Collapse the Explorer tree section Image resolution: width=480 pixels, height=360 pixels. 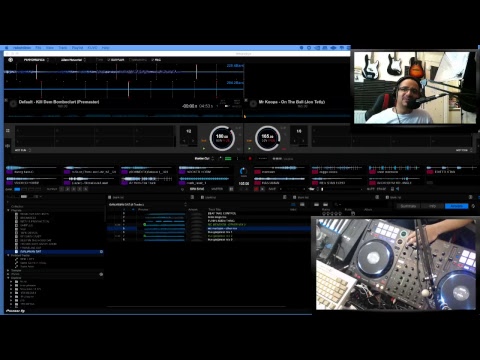8,278
